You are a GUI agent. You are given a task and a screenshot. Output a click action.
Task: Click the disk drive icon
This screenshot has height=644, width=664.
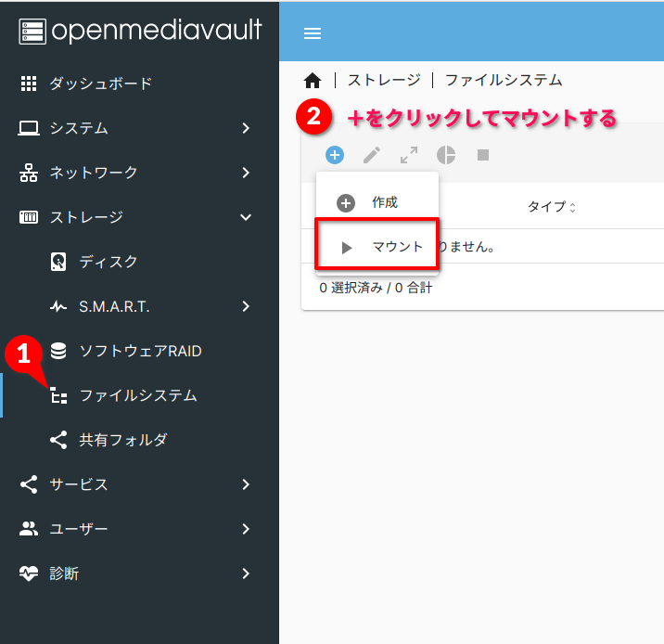click(x=58, y=262)
